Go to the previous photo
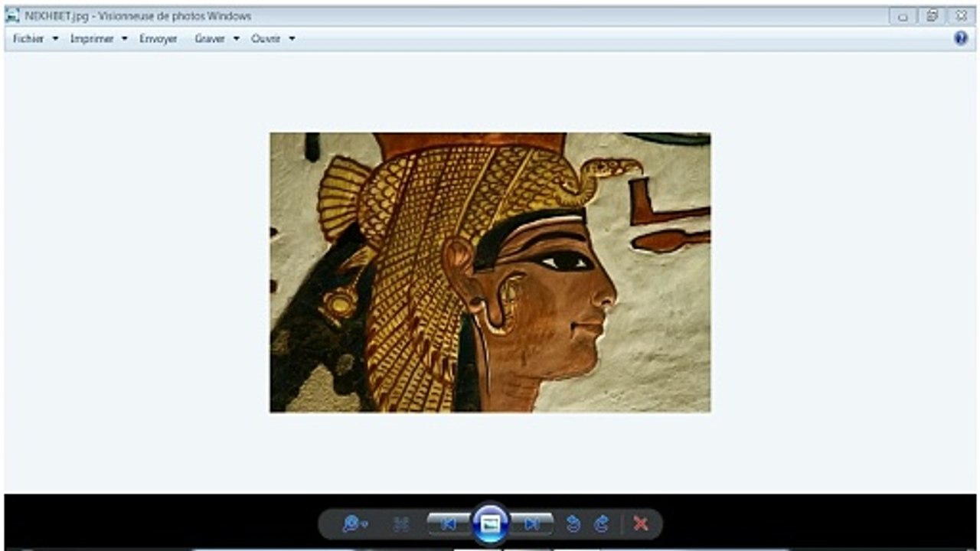 (449, 523)
